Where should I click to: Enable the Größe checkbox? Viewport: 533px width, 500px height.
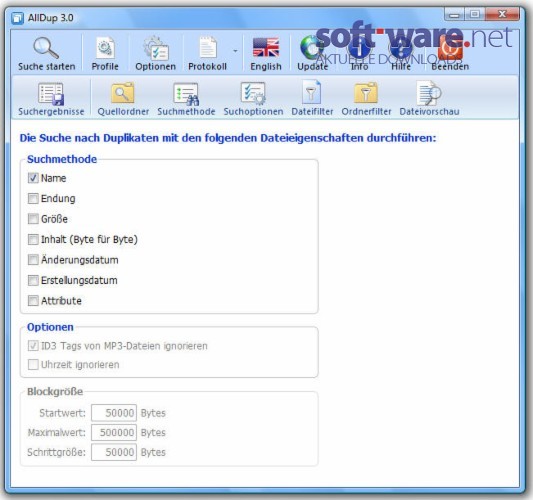33,219
